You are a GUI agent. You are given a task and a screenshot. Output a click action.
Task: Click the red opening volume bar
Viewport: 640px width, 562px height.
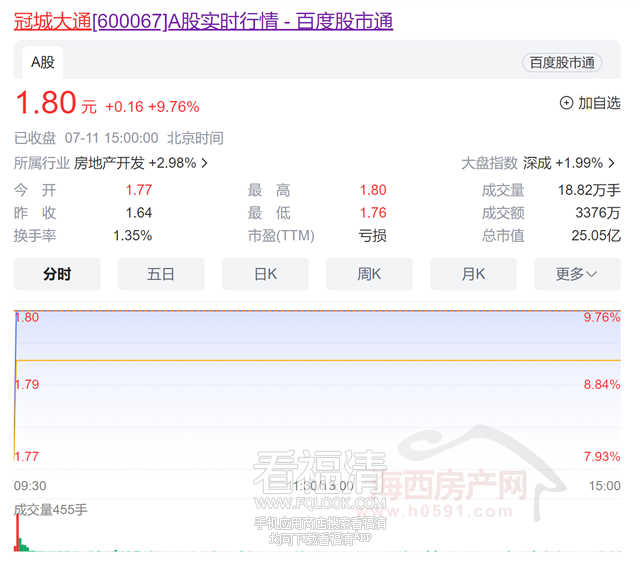17,533
